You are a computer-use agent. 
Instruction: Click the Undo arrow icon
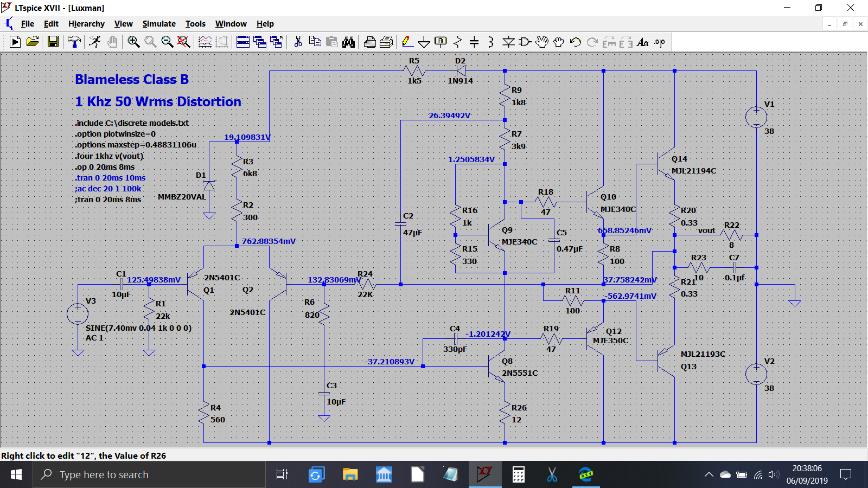[576, 42]
